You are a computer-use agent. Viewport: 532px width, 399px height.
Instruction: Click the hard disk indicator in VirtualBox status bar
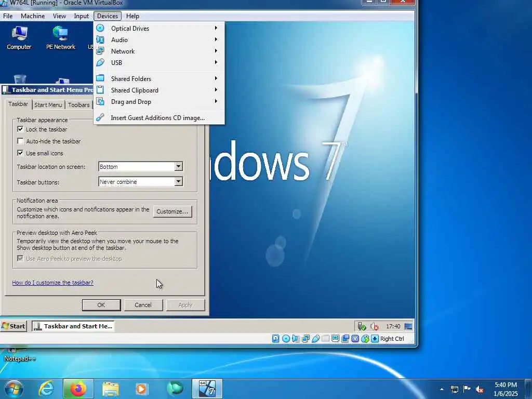coord(276,338)
